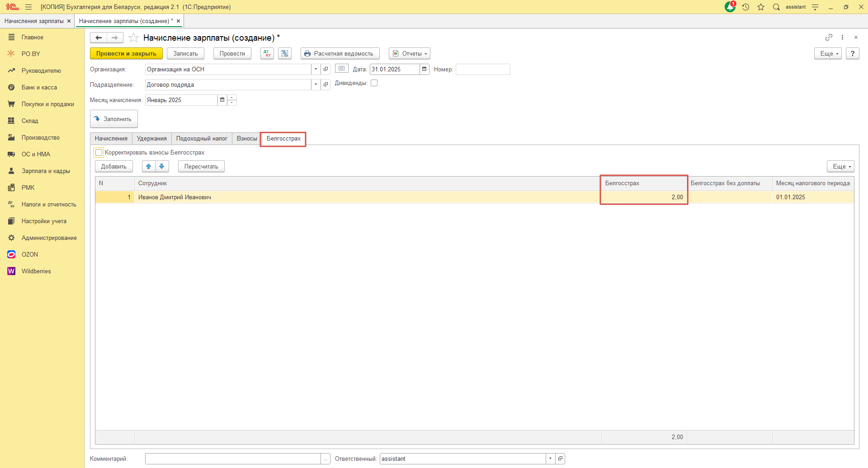Open the calendar picker for Дата field
This screenshot has height=468, width=868.
coord(424,69)
